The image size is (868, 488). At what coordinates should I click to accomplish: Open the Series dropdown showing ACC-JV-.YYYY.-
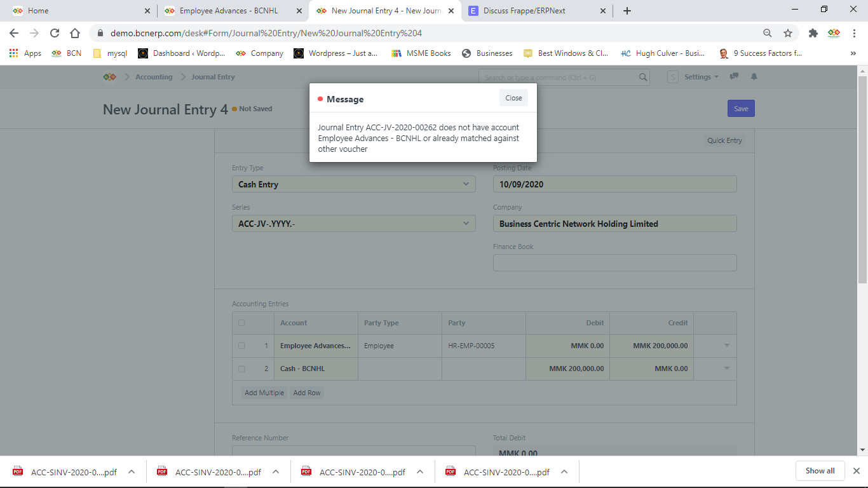click(x=353, y=224)
